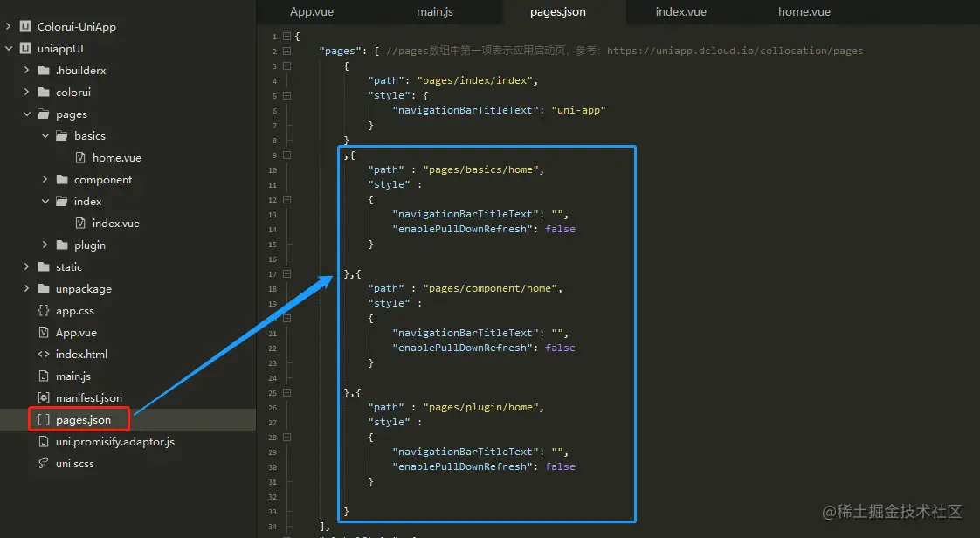Switch to the home.vue editor tab
Screen dimensions: 980x538
point(804,12)
